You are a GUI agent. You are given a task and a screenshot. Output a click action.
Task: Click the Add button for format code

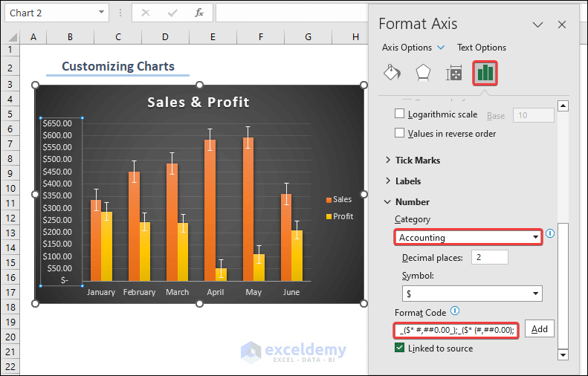click(x=539, y=328)
